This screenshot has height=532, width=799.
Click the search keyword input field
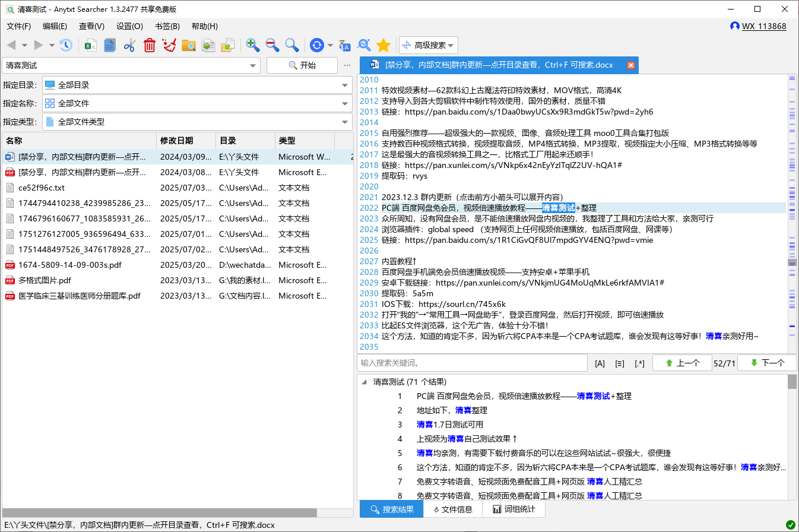tap(472, 363)
